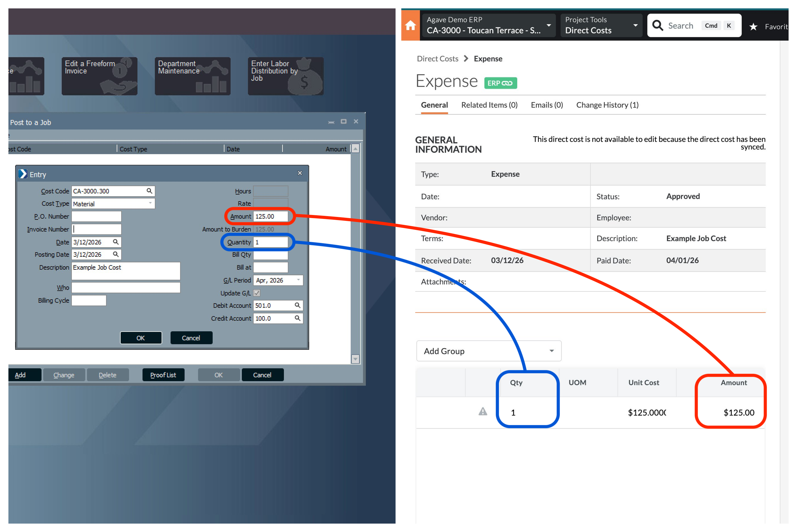Click the search magnifying glass in Agave toolbar
797x532 pixels.
[x=658, y=25]
